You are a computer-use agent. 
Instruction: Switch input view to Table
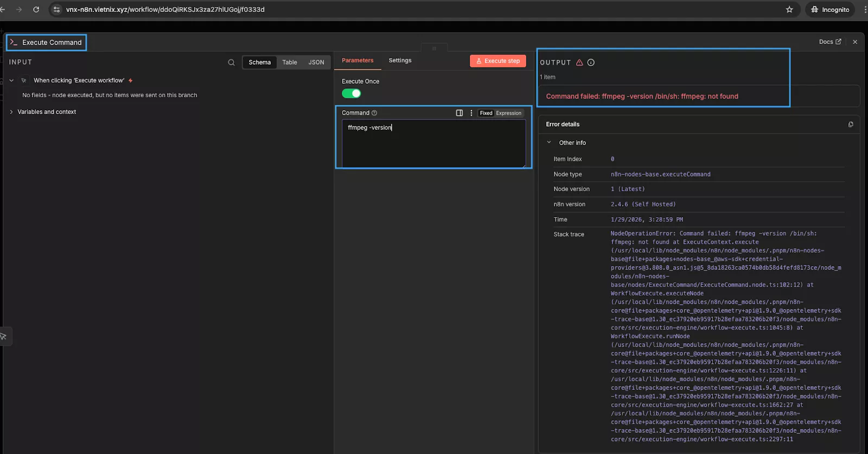click(290, 62)
